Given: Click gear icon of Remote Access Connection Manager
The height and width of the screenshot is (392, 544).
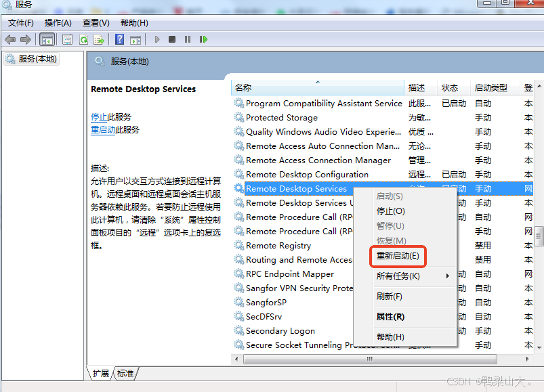Looking at the screenshot, I should [x=238, y=160].
